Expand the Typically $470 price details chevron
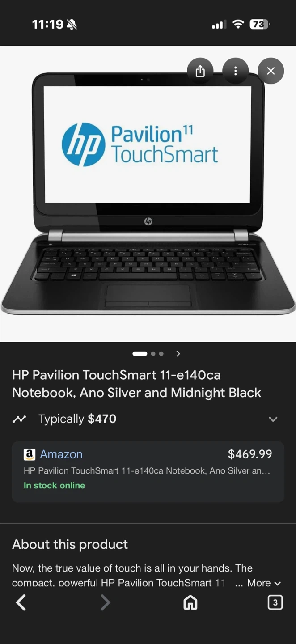The width and height of the screenshot is (296, 644). coord(273,419)
